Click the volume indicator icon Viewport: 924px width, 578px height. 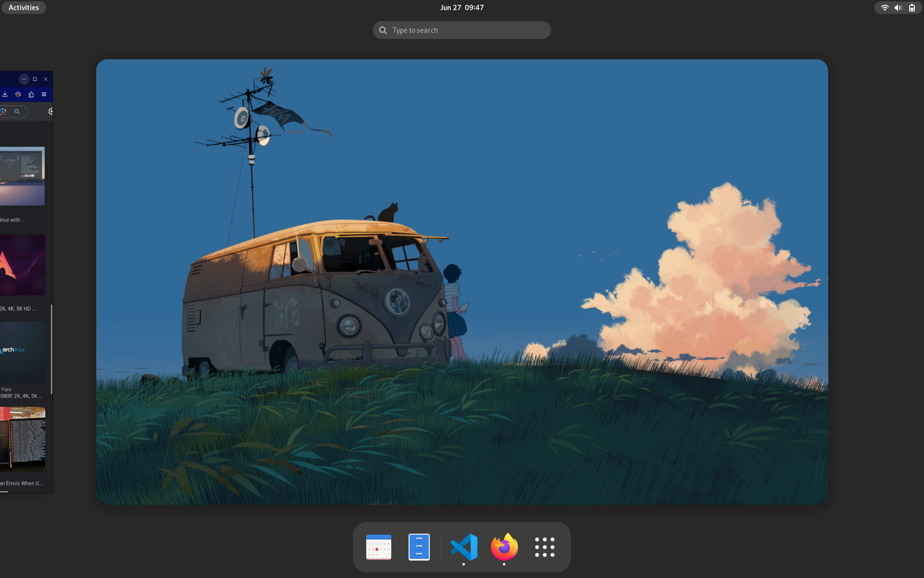898,8
